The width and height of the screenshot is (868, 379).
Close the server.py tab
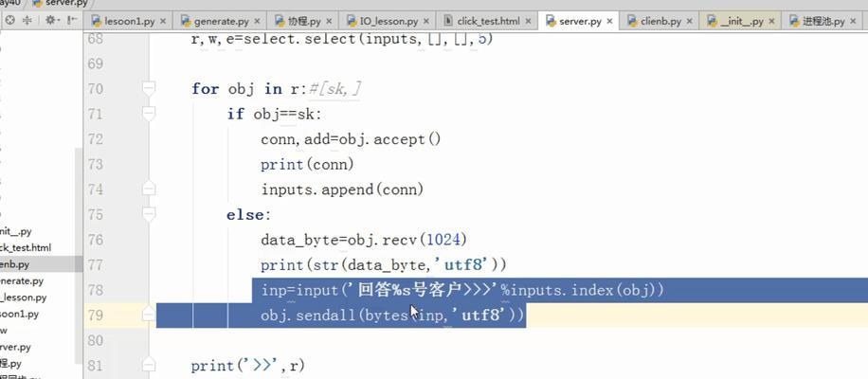click(609, 22)
